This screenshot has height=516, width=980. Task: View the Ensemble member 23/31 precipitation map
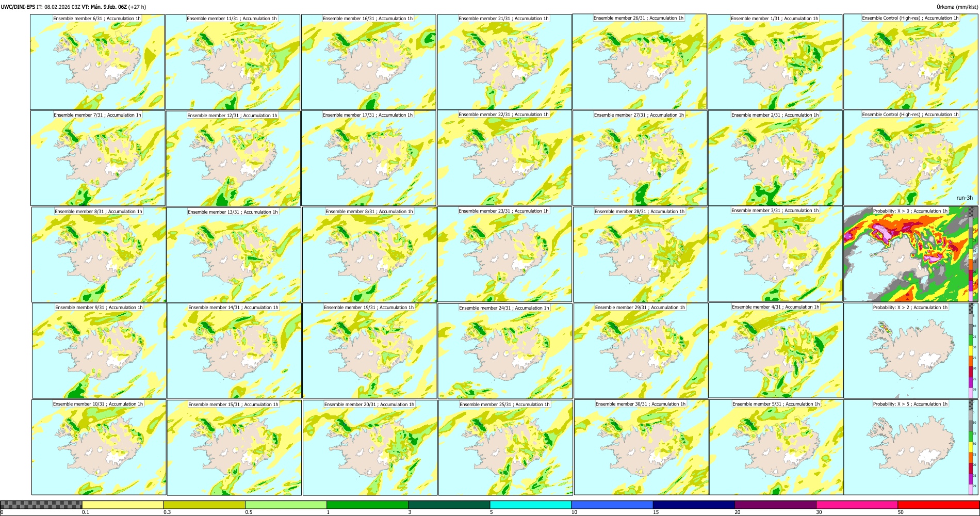[504, 254]
